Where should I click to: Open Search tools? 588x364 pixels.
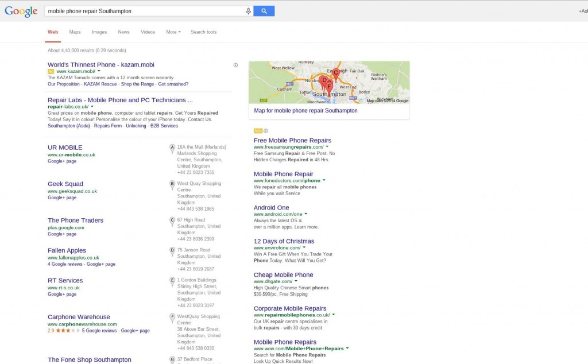(204, 32)
